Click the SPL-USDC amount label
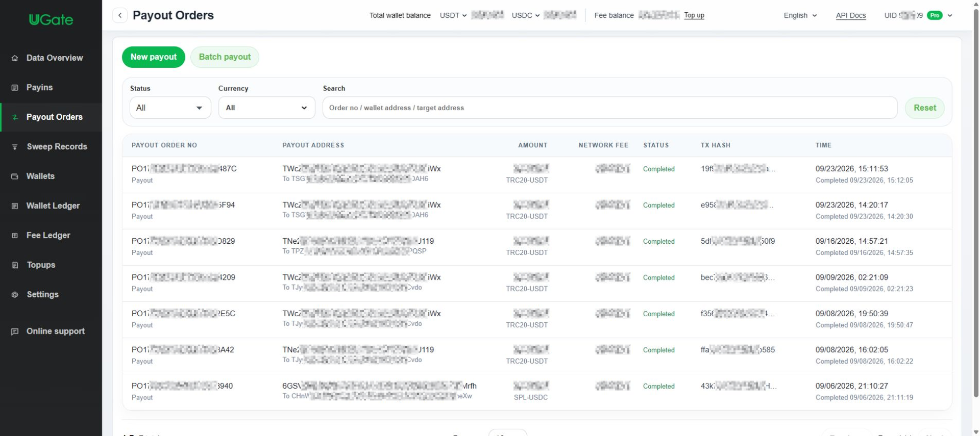This screenshot has height=436, width=980. tap(530, 397)
